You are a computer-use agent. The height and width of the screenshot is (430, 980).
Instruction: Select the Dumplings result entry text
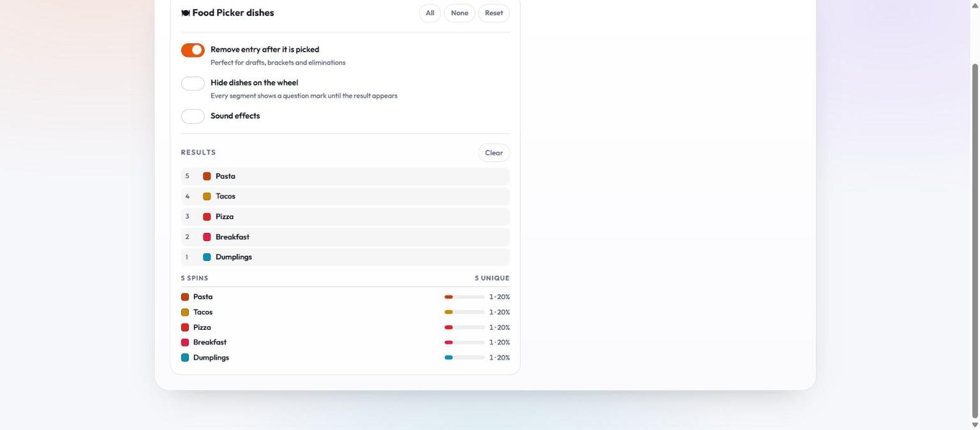(234, 257)
